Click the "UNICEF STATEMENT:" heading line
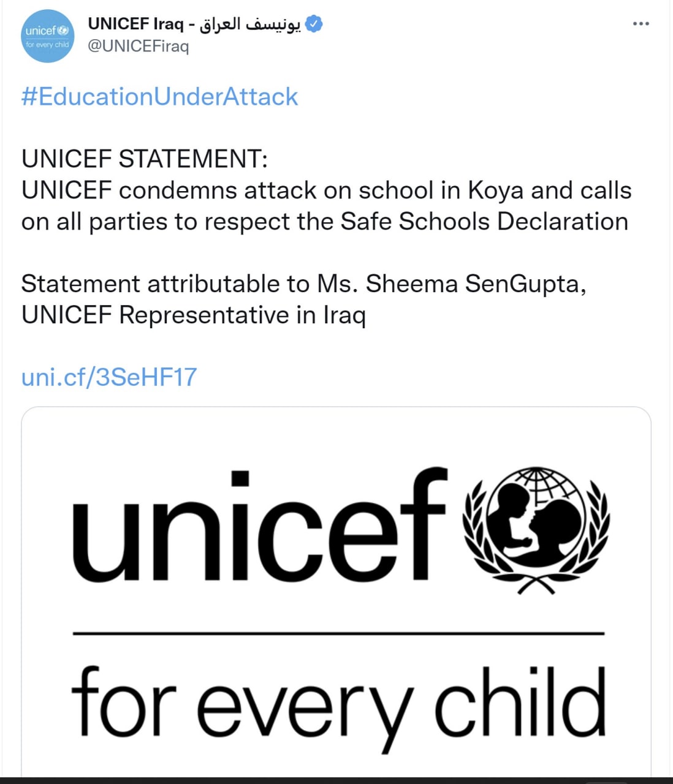Image resolution: width=673 pixels, height=784 pixels. click(x=145, y=159)
